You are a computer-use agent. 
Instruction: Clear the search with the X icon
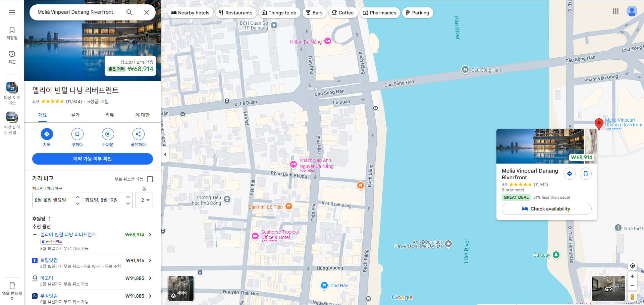[147, 12]
